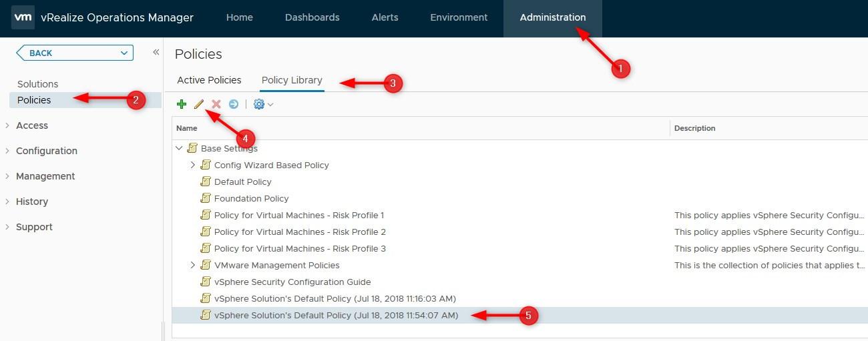Add a new policy with green plus
The image size is (868, 341).
tap(181, 104)
